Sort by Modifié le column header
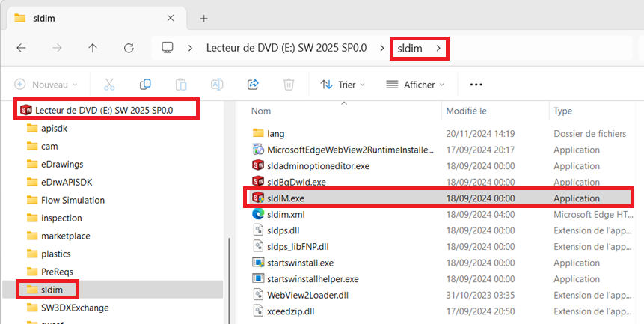644x324 pixels. [467, 111]
